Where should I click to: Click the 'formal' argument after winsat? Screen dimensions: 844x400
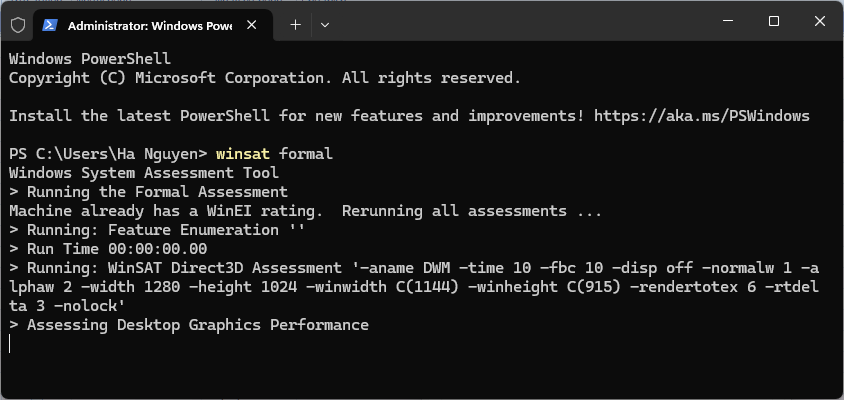tap(306, 154)
